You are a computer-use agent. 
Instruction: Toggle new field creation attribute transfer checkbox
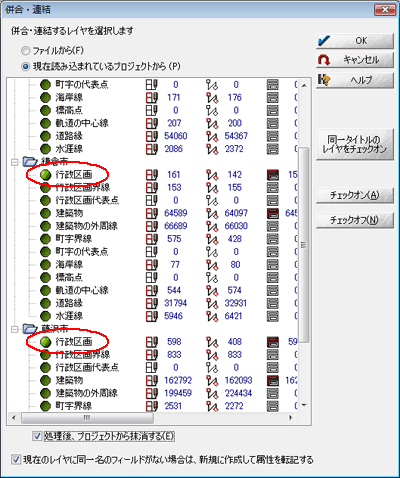(16, 460)
